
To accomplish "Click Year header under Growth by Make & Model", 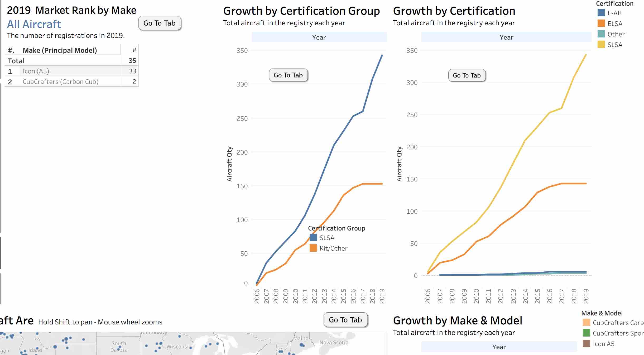I will (499, 347).
